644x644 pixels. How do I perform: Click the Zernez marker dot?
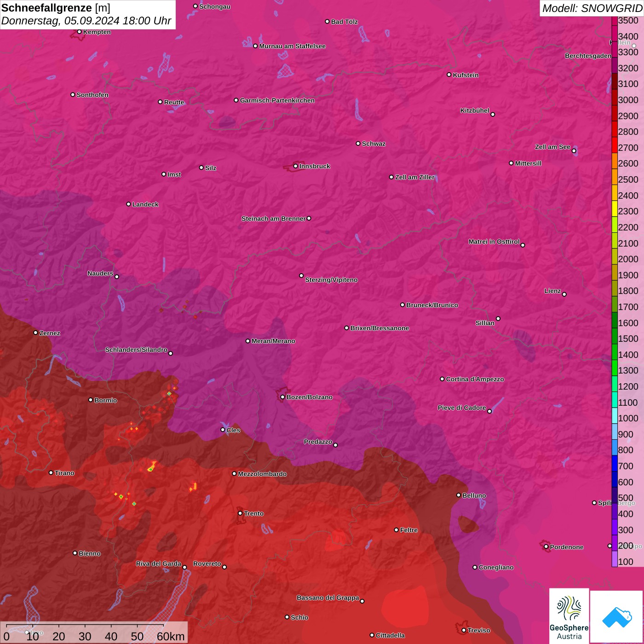click(35, 333)
